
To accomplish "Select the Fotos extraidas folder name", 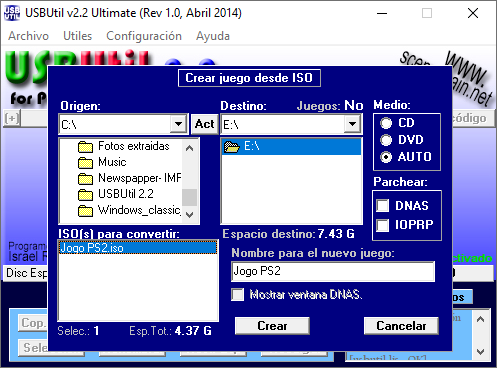I will click(134, 146).
